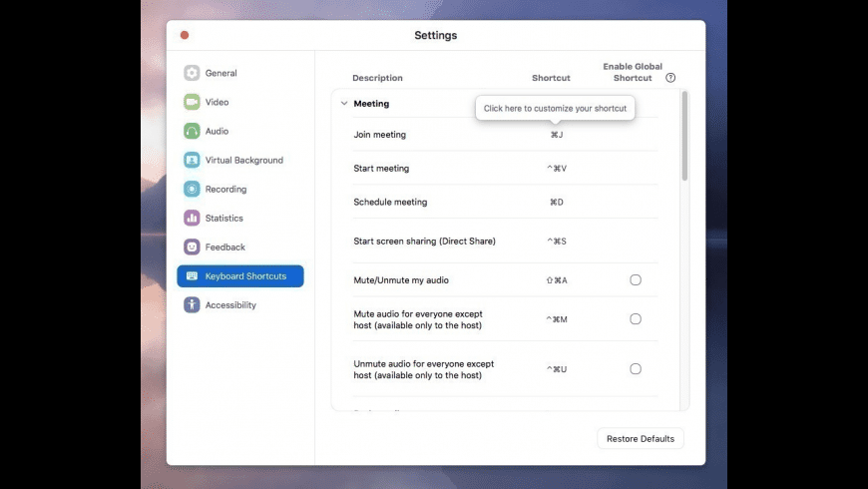
Task: Select Keyboard Shortcuts in sidebar
Action: click(x=240, y=275)
